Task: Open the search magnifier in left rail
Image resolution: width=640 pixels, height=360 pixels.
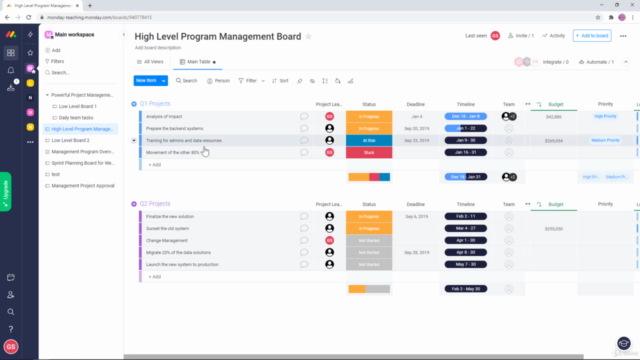Action: (x=11, y=312)
